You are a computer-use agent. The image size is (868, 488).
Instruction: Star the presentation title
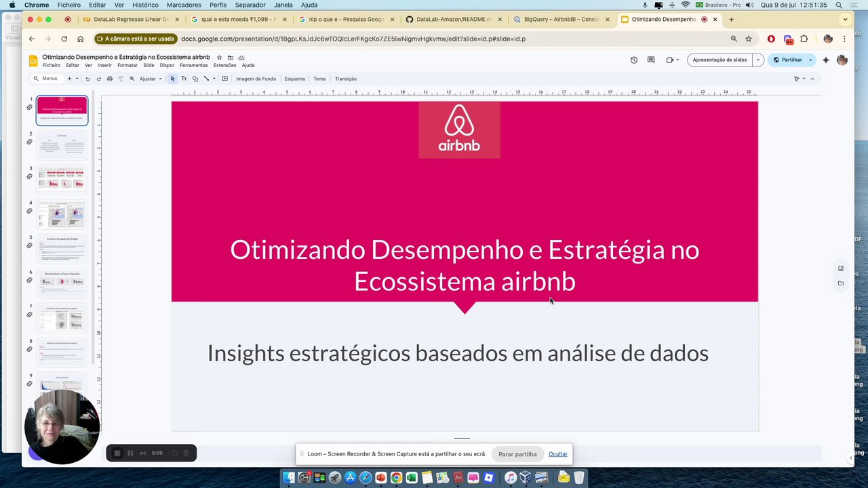(219, 58)
